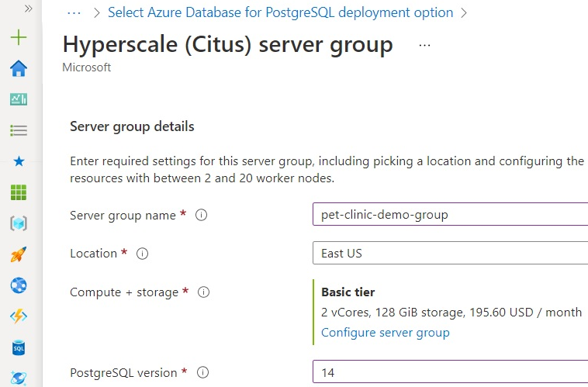Go back to Select Azure Database for PostgreSQL deployment option
Viewport: 588px width, 387px height.
point(281,12)
